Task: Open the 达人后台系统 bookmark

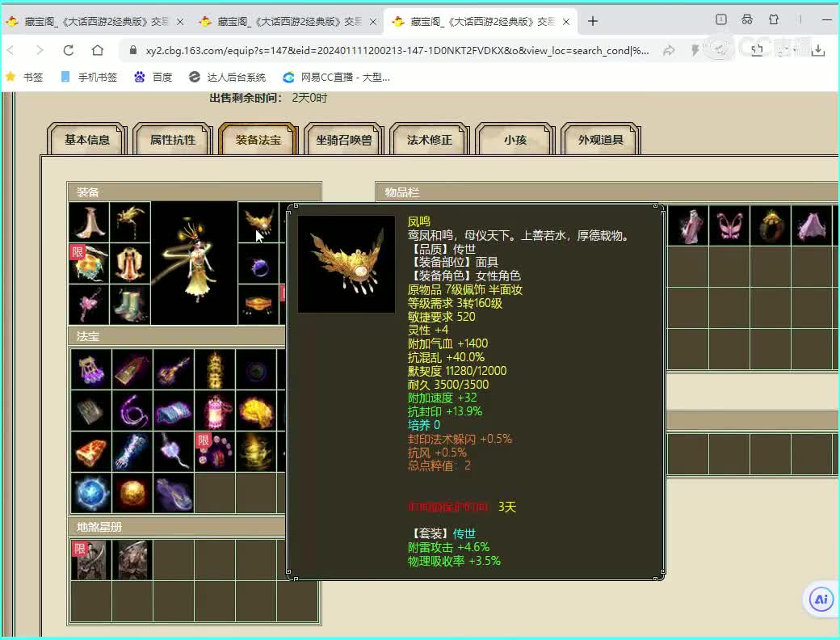Action: pyautogui.click(x=228, y=78)
